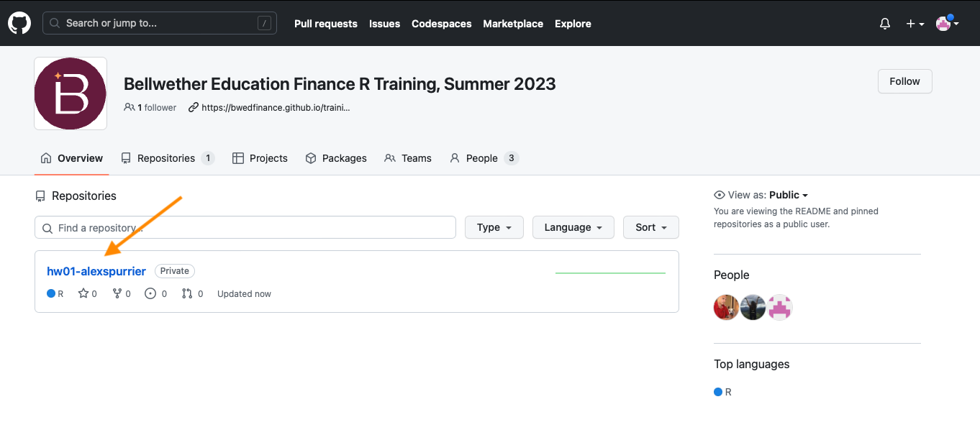Switch to the Repositories tab
980x430 pixels.
point(167,158)
